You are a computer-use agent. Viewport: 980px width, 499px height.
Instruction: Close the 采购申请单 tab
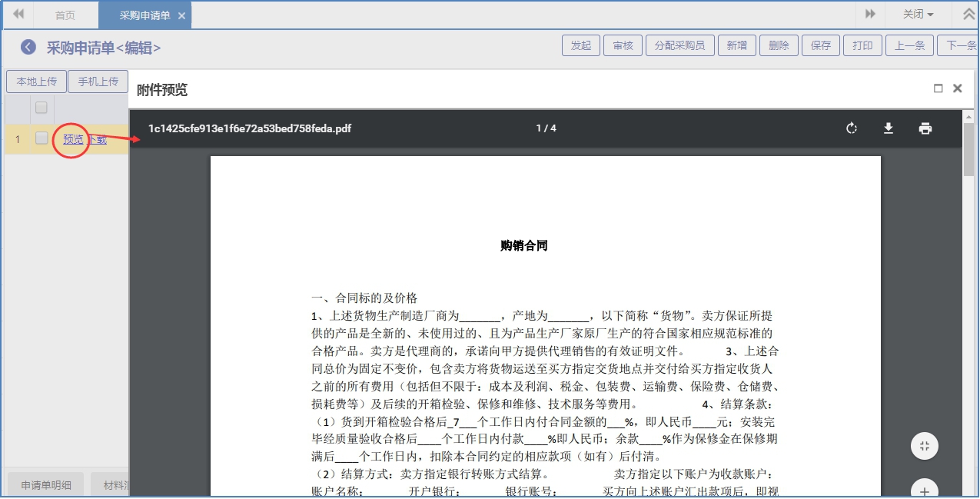click(x=181, y=15)
